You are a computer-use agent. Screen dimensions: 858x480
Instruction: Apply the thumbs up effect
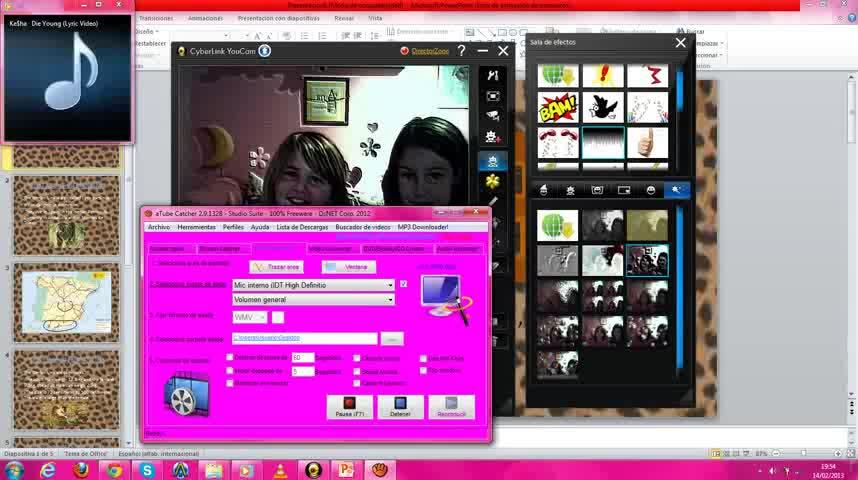click(647, 142)
